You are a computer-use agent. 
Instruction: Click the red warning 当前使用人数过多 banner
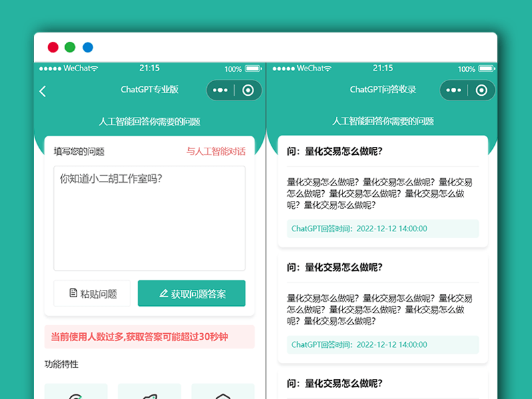coord(149,337)
